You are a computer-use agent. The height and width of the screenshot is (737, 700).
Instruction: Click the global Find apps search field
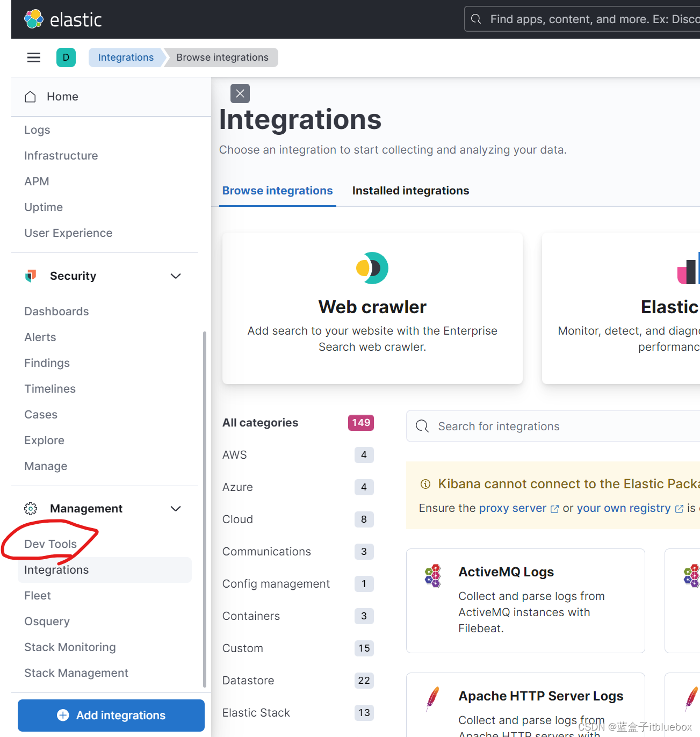click(x=582, y=19)
